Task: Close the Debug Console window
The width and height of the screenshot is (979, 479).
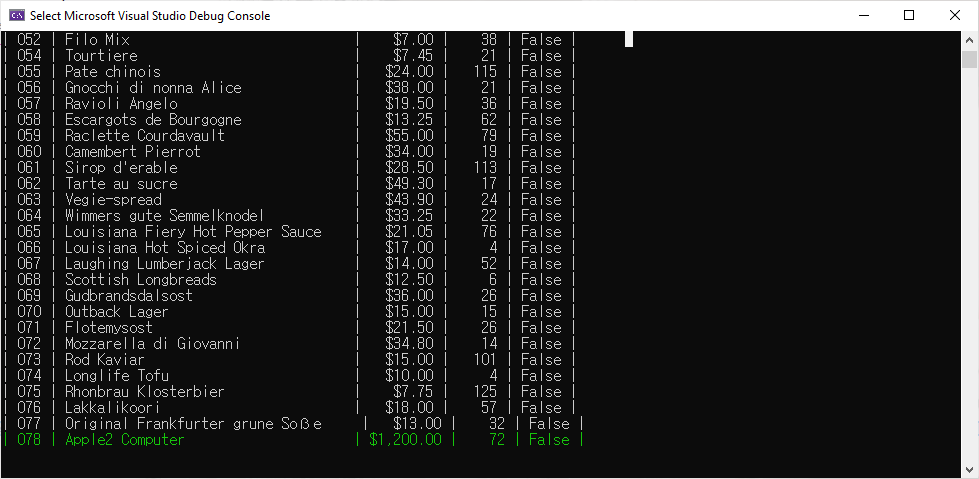Action: (955, 16)
